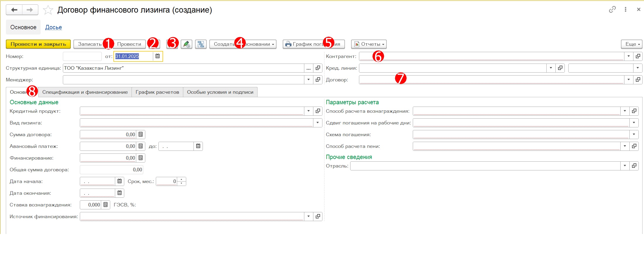This screenshot has height=253, width=644.
Task: Expand the Менеджер dropdown list
Action: [x=308, y=80]
